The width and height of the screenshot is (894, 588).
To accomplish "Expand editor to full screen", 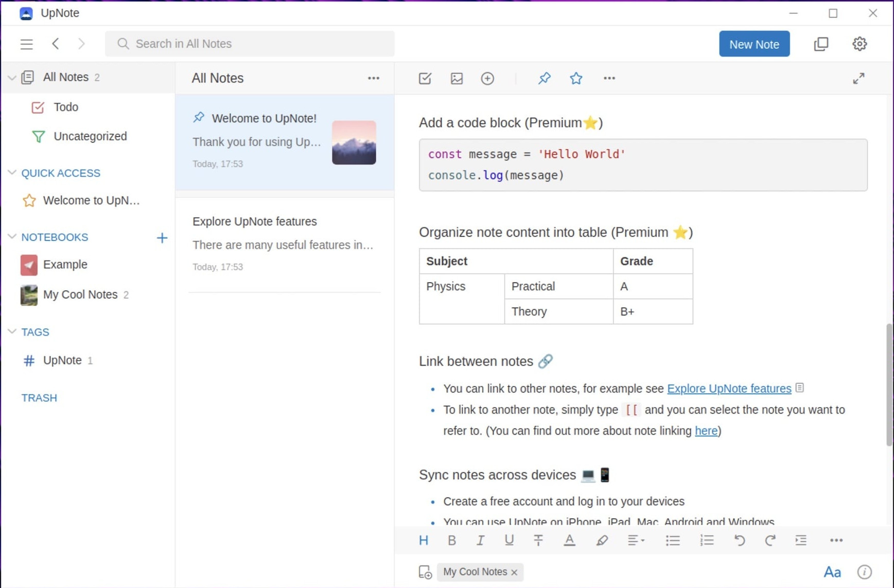I will pos(858,78).
